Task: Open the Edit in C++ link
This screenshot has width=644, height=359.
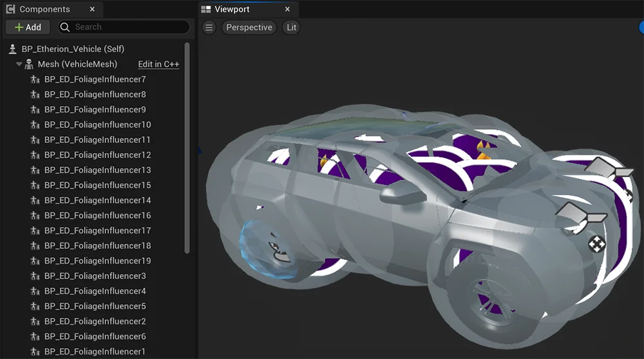Action: click(158, 64)
